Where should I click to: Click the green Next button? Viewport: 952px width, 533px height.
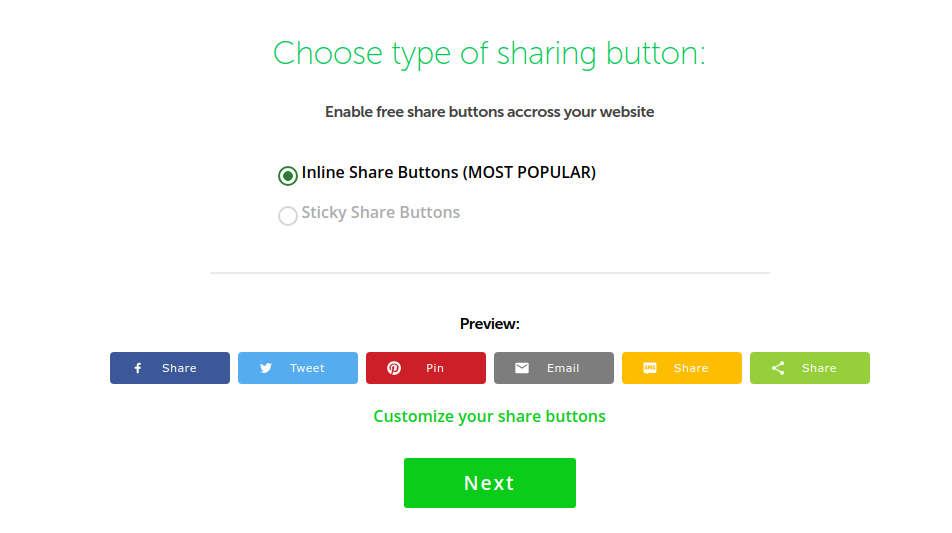click(x=489, y=483)
